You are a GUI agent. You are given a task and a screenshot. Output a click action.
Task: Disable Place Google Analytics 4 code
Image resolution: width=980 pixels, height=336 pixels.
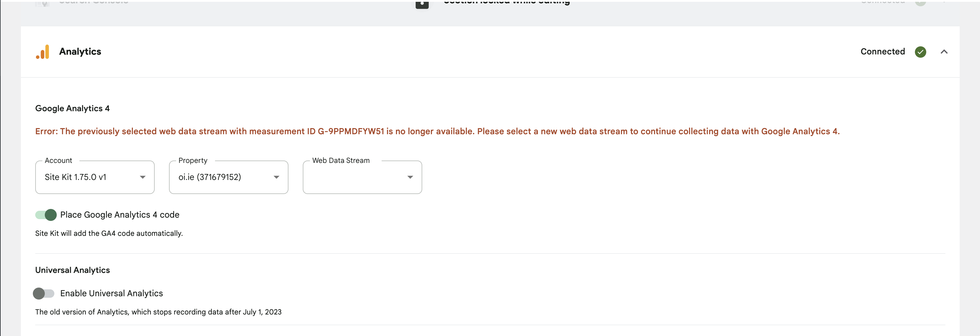45,215
